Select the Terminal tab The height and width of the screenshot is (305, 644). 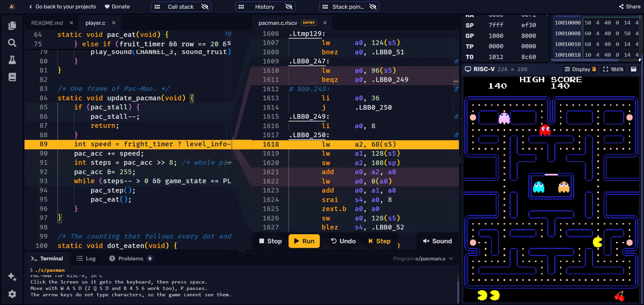(47, 259)
